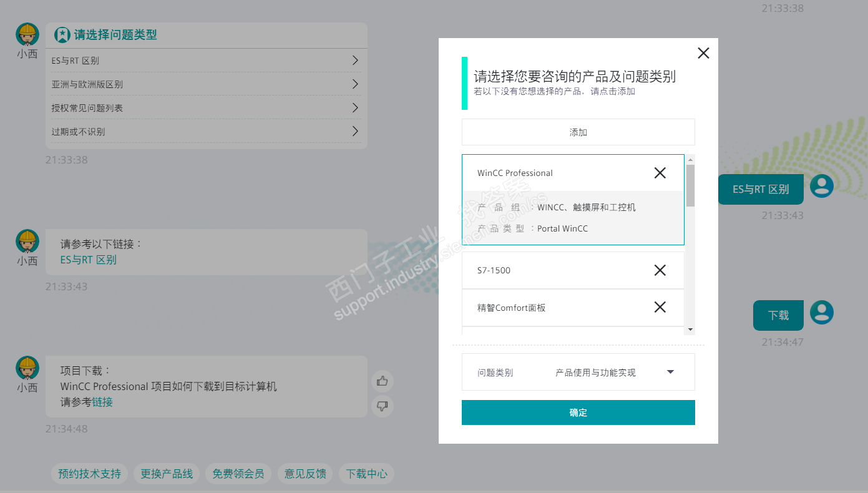The height and width of the screenshot is (493, 868).
Task: Click the 意见反馈 quick button
Action: coord(305,474)
